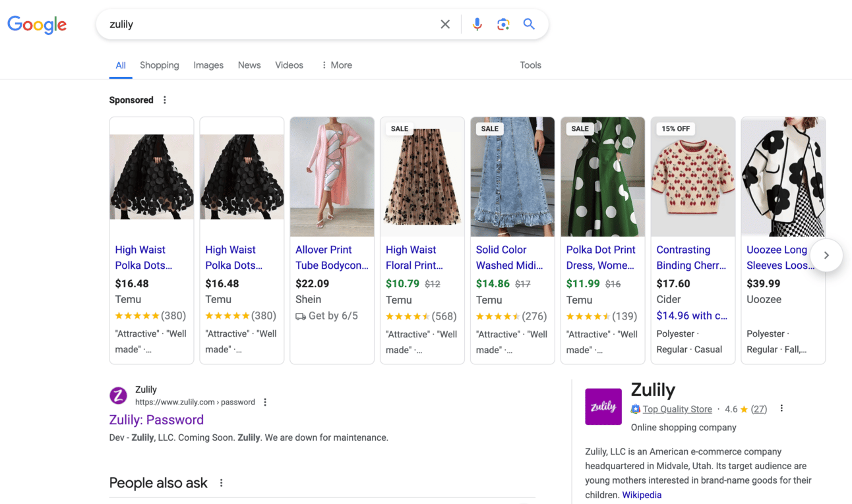Click the $39.99 price
This screenshot has height=504, width=852.
coord(764,284)
